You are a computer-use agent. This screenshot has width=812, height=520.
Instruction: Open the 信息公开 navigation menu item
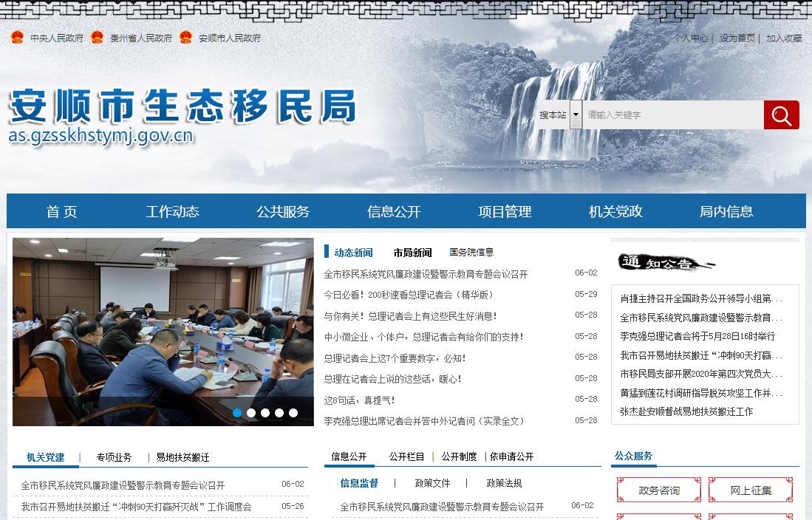pyautogui.click(x=394, y=212)
